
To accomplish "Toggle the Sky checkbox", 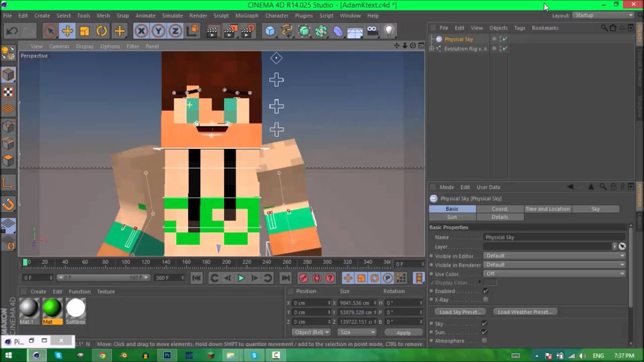I will click(x=484, y=324).
